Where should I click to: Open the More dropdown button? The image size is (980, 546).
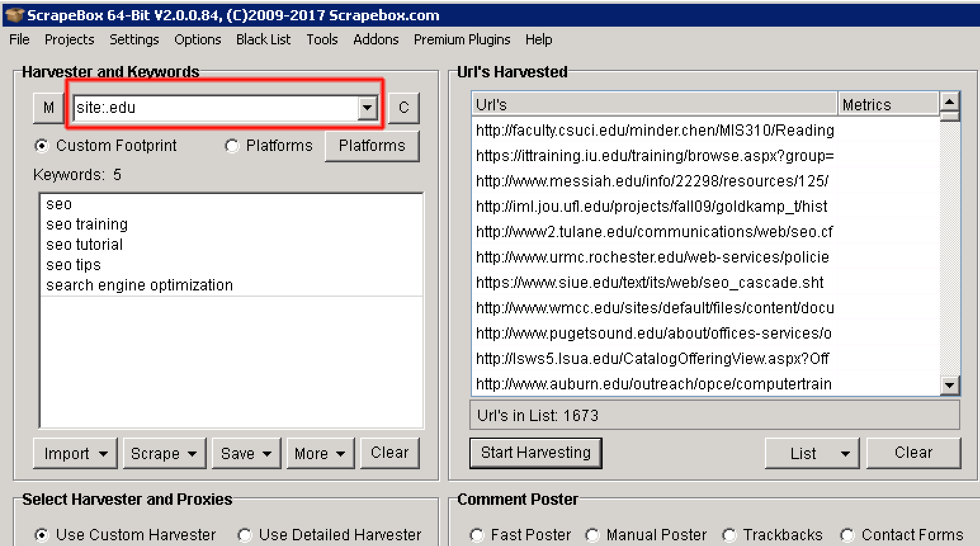pyautogui.click(x=320, y=453)
